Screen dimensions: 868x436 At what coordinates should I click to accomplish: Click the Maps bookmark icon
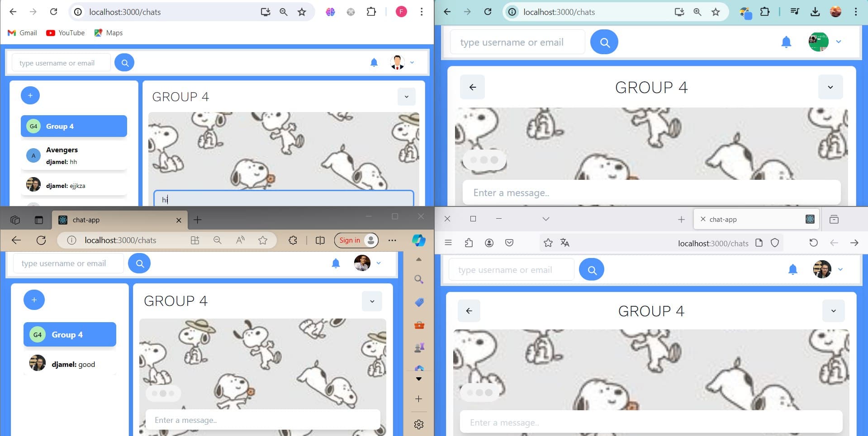pos(98,33)
